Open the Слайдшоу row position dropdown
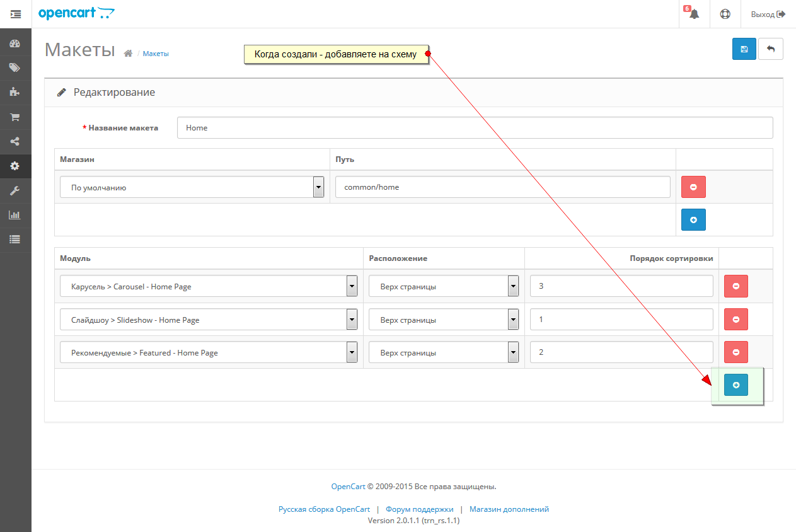This screenshot has height=532, width=796. [x=444, y=320]
